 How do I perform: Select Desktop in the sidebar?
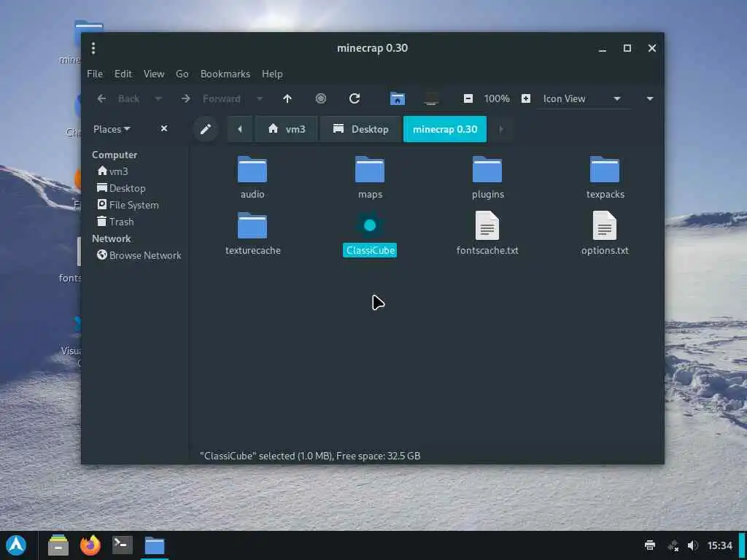point(122,188)
